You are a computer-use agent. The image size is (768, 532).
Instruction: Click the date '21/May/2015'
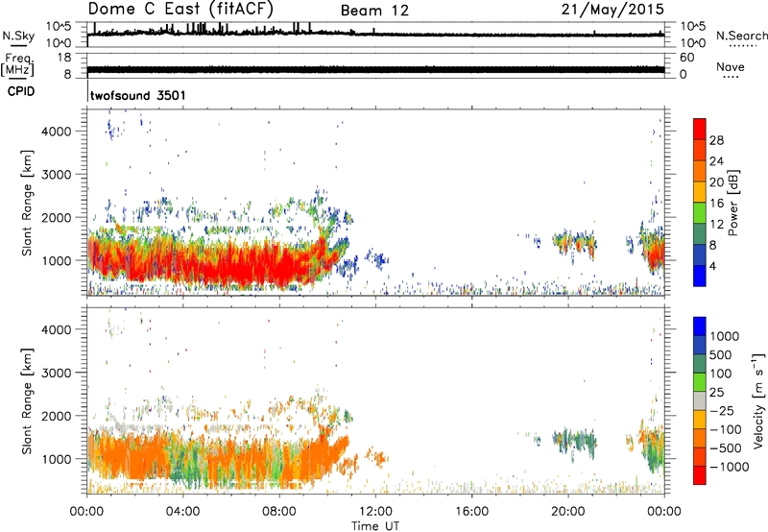pos(612,10)
